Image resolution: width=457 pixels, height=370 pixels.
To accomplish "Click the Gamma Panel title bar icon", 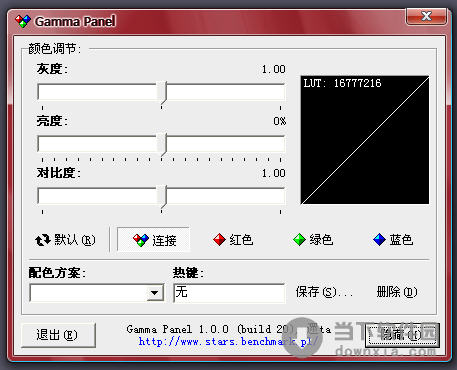I will coord(23,21).
